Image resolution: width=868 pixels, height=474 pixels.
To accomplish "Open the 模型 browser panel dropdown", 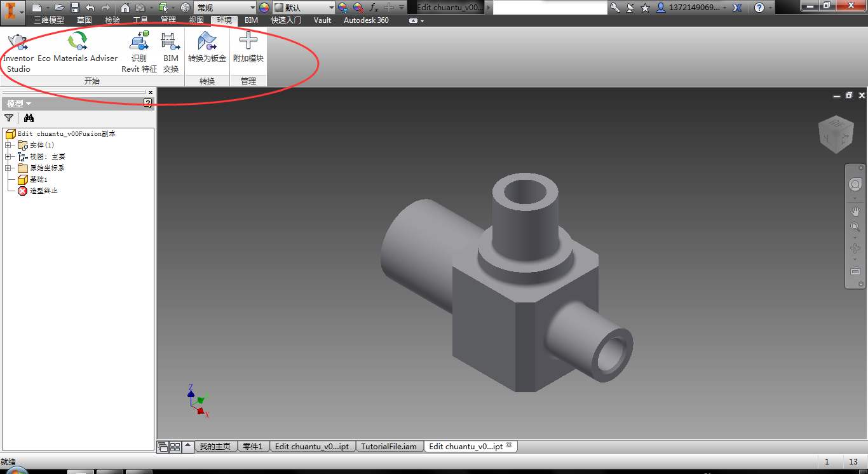I will (x=19, y=104).
